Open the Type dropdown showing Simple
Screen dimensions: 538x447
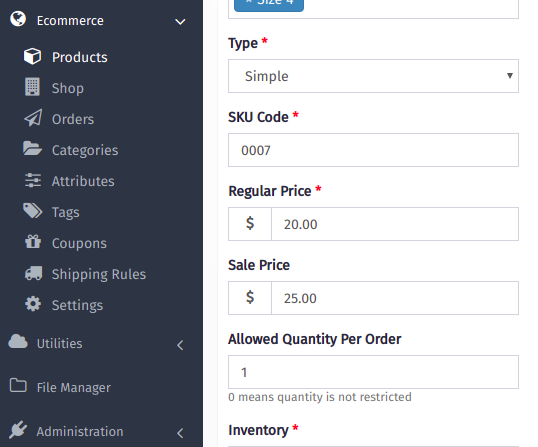(373, 76)
